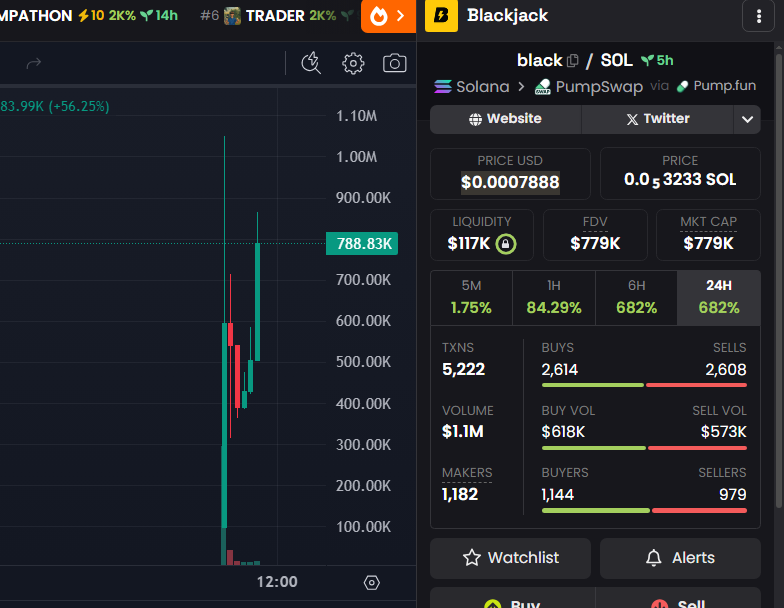
Task: Click the yellow Blackjack token logo
Action: tap(441, 16)
